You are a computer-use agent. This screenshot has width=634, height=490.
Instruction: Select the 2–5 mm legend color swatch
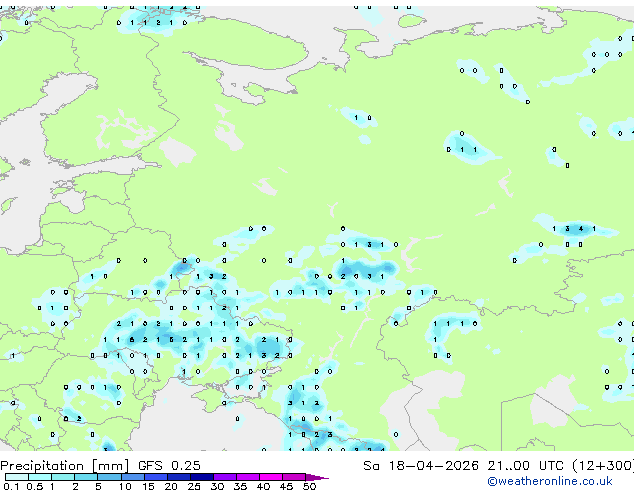pos(86,477)
